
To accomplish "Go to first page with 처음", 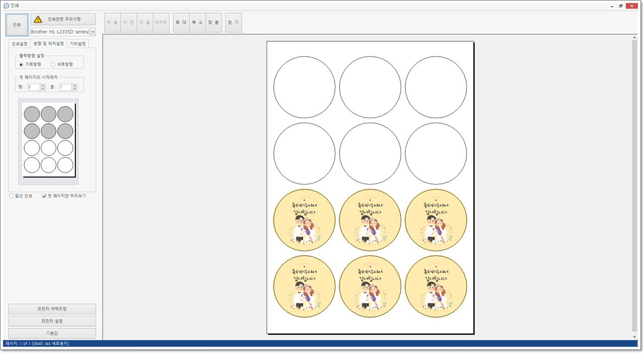I will pyautogui.click(x=112, y=23).
